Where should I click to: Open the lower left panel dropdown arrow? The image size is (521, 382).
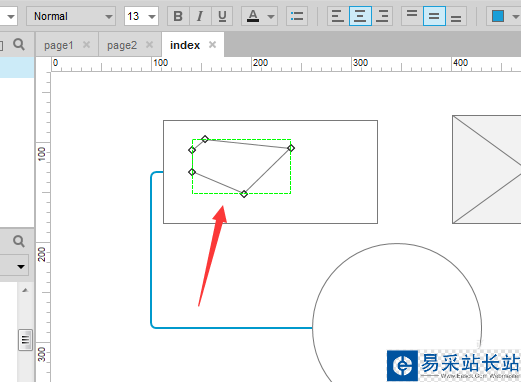(x=21, y=266)
